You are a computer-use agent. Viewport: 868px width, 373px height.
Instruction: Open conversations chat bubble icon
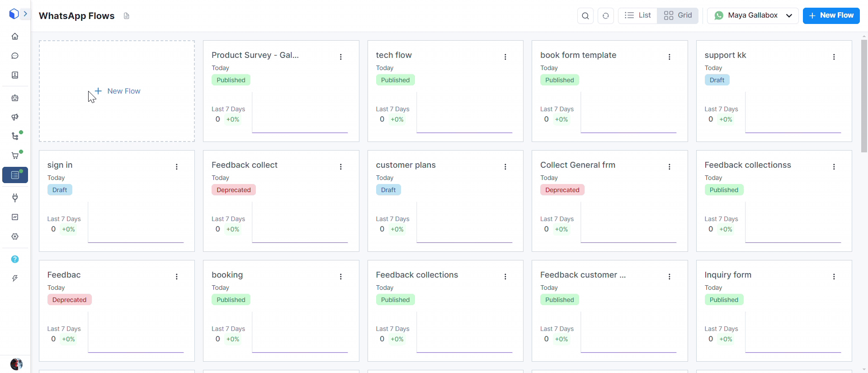click(15, 56)
